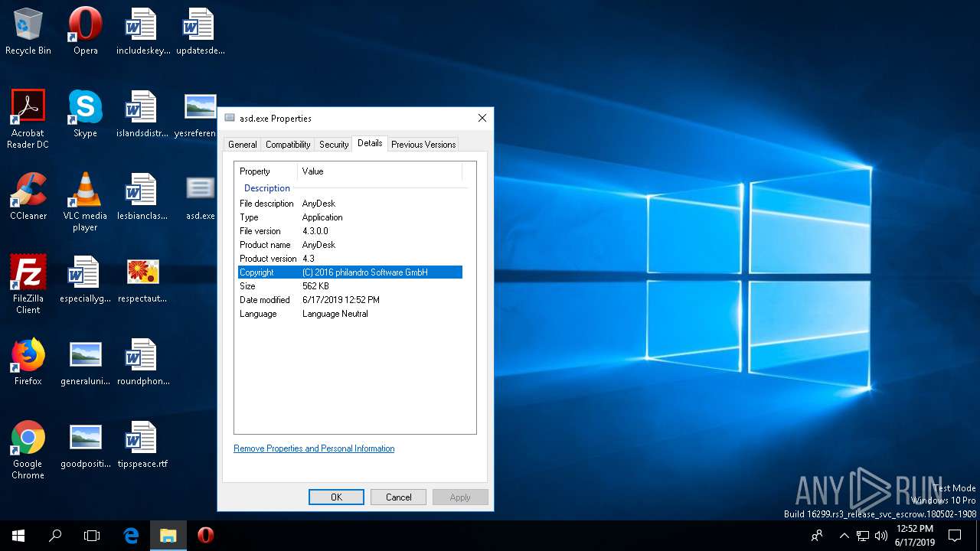
Task: Open the network tray icon
Action: point(863,536)
